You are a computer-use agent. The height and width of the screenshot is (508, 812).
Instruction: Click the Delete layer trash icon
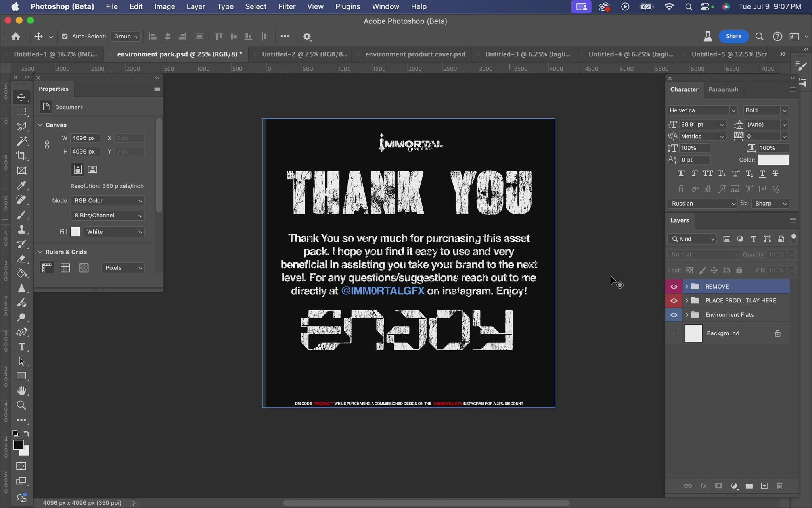[779, 486]
